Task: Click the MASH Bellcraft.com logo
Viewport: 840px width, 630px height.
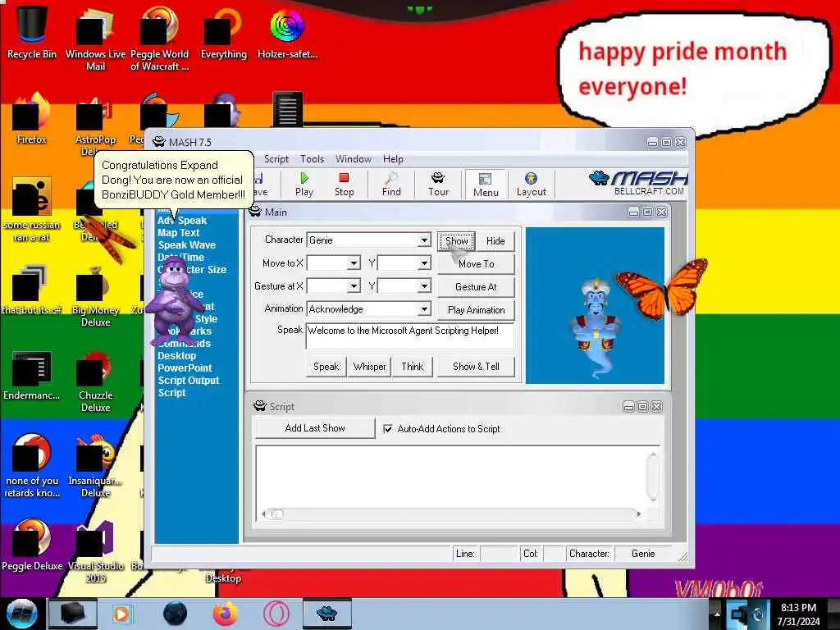Action: (637, 183)
